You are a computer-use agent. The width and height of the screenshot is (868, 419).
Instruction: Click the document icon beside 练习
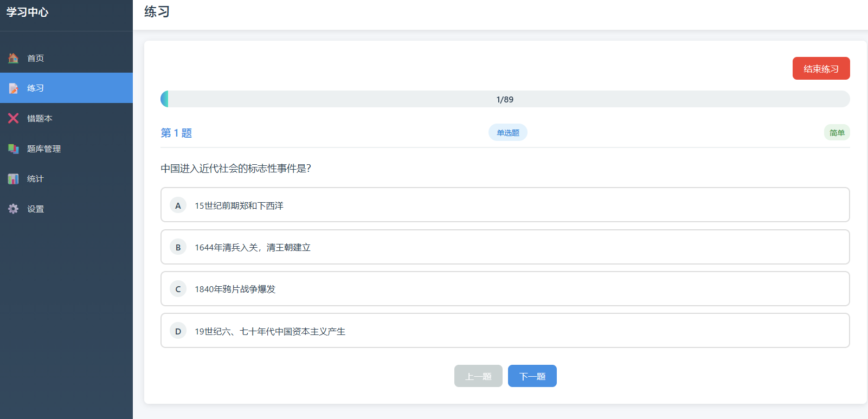coord(14,88)
